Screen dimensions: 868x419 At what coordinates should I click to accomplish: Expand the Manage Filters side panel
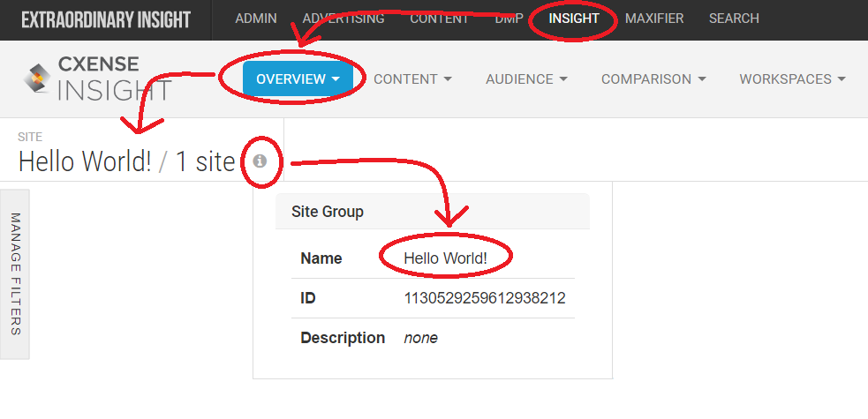pos(15,274)
